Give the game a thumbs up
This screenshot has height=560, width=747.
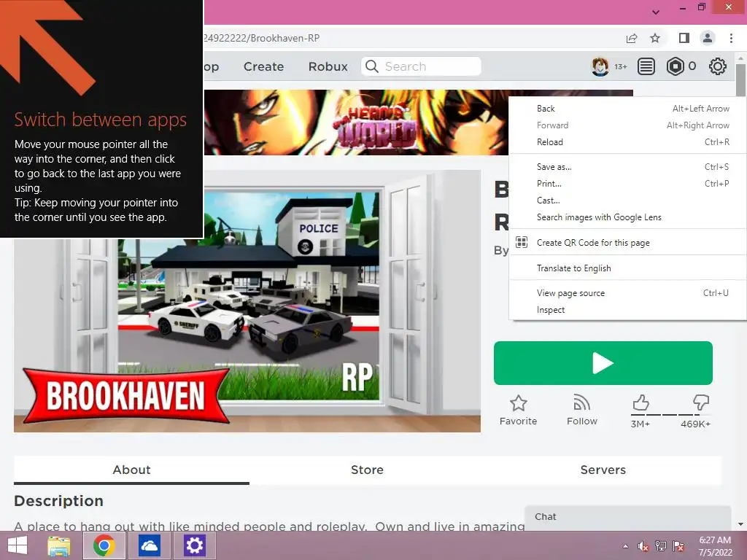[640, 402]
